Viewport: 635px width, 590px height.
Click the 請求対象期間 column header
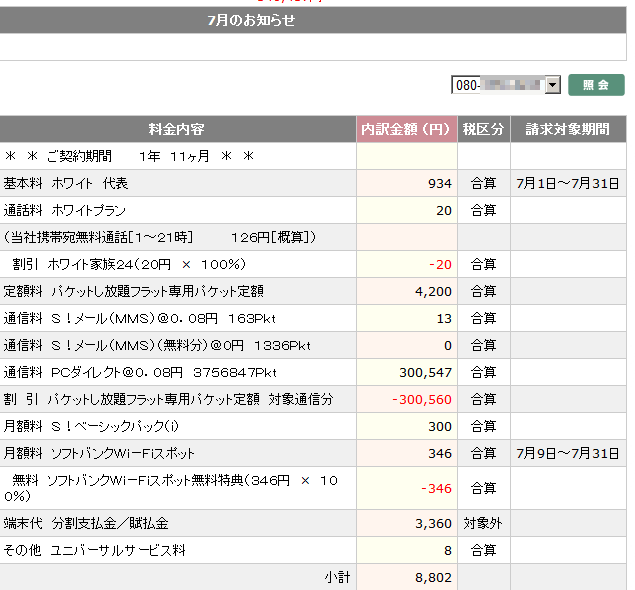tap(568, 129)
